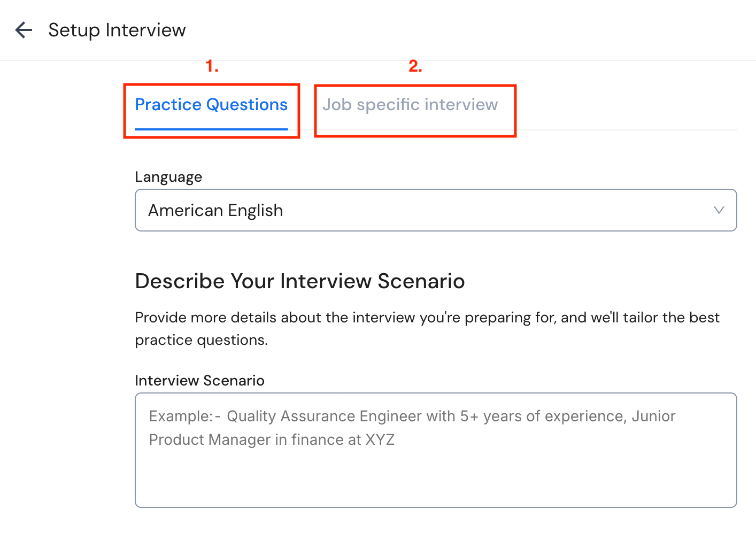Click the back arrow beside Setup Interview
The height and width of the screenshot is (540, 756).
click(24, 30)
